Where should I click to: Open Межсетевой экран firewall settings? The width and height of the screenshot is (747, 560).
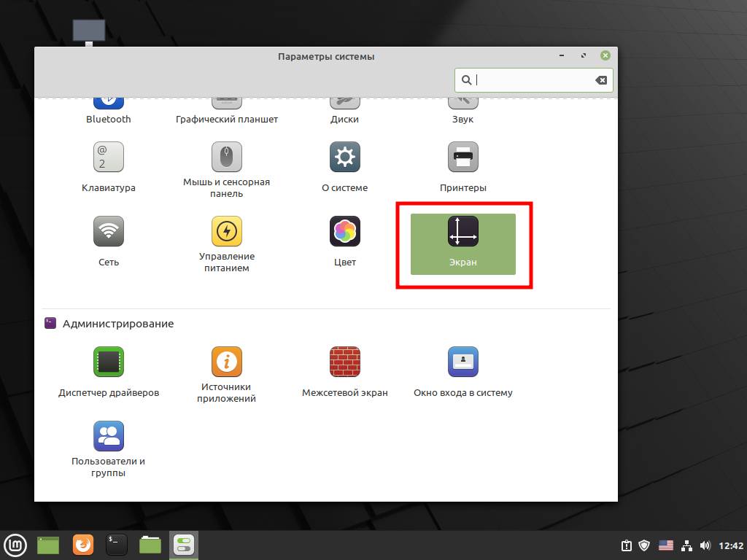pos(344,362)
